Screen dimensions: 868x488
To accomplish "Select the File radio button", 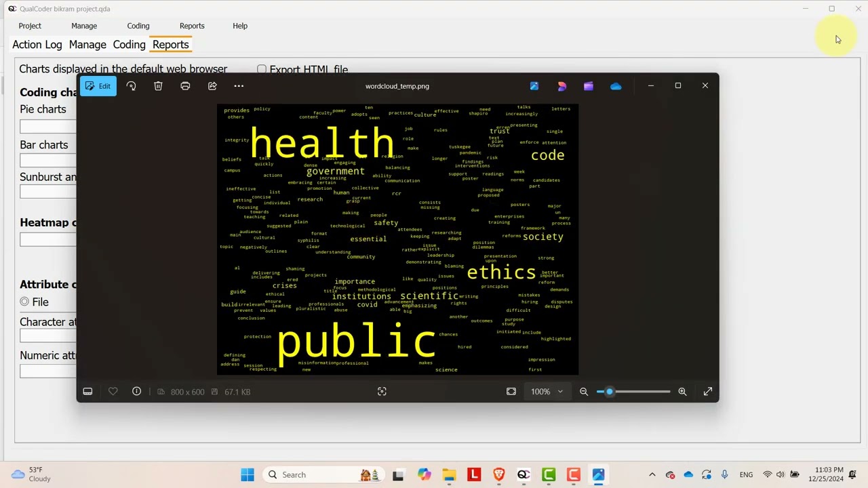I will pos(24,302).
